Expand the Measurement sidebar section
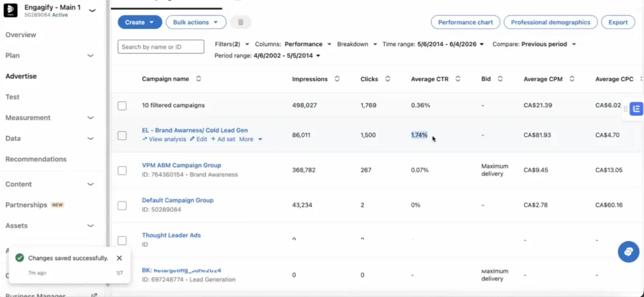 coord(91,117)
